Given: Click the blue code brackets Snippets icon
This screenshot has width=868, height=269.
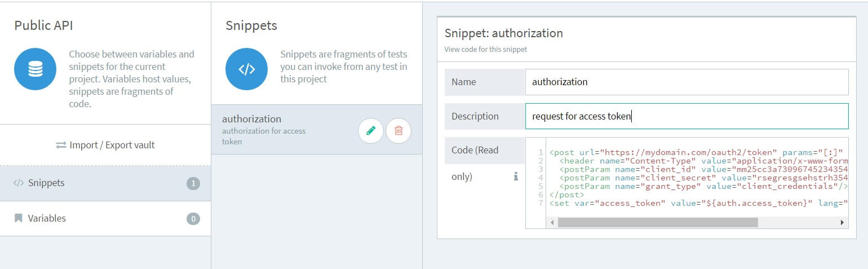Looking at the screenshot, I should pyautogui.click(x=246, y=69).
